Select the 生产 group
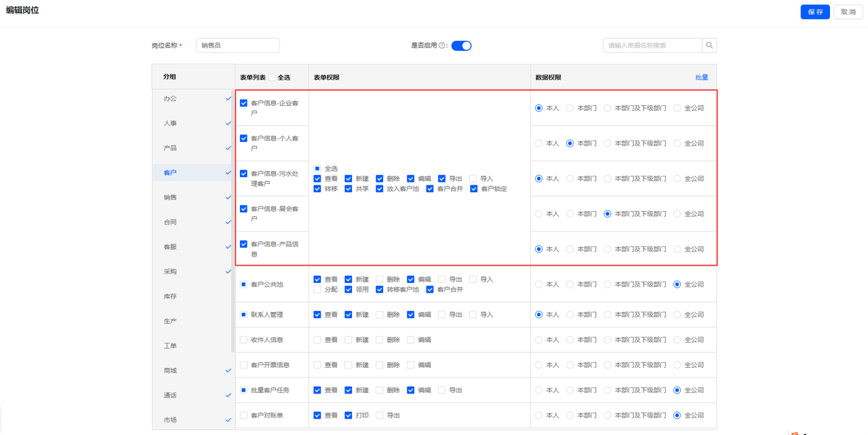 (193, 321)
